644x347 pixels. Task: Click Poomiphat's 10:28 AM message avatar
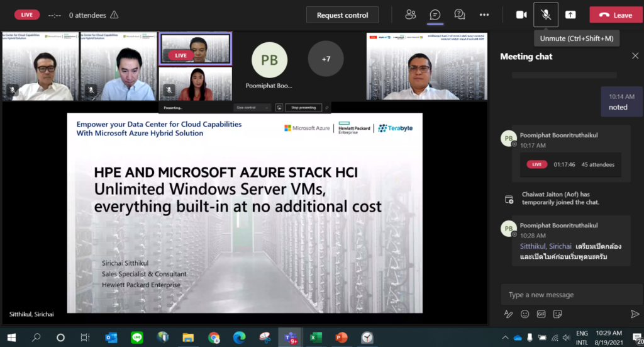[508, 229]
